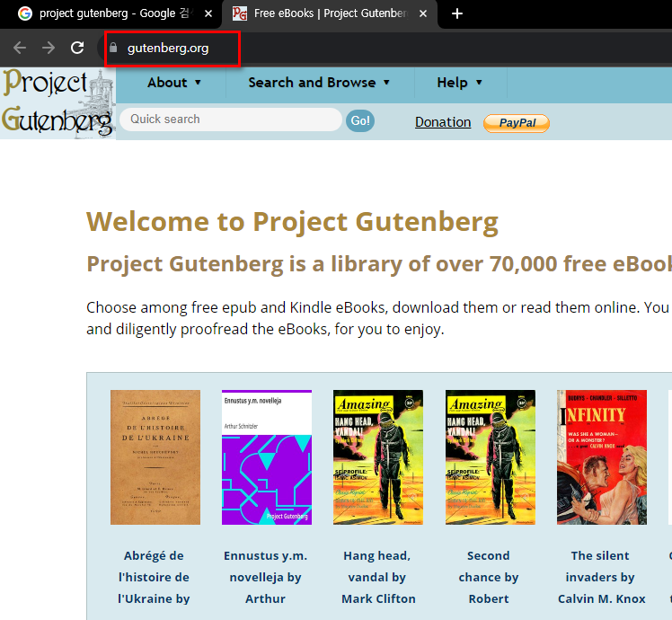Click the padlock site info icon
672x620 pixels.
point(113,48)
